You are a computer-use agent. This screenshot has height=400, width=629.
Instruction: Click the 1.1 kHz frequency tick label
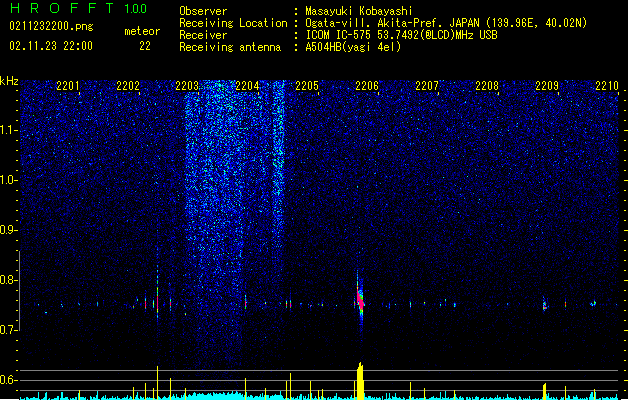[9, 130]
